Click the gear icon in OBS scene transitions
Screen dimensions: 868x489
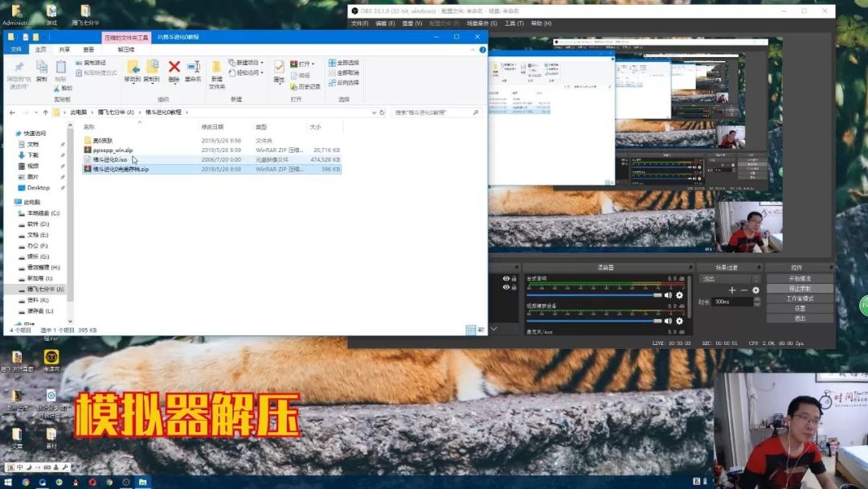(755, 290)
